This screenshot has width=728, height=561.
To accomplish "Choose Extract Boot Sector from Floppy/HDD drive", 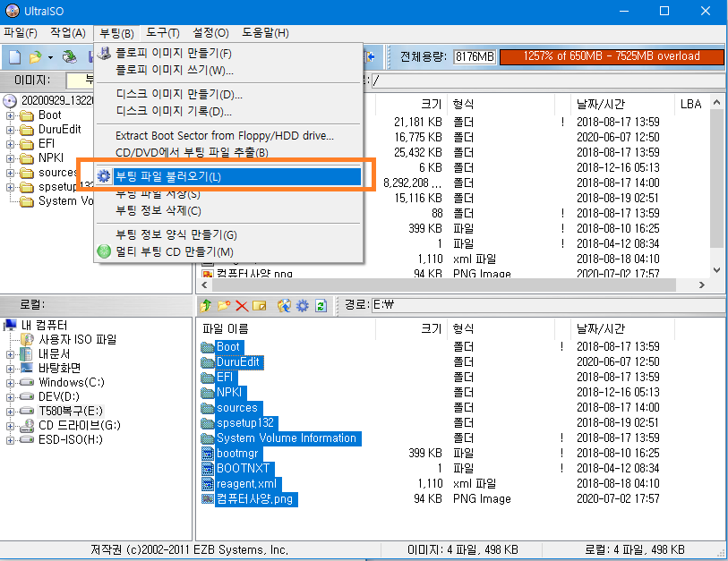I will click(228, 135).
